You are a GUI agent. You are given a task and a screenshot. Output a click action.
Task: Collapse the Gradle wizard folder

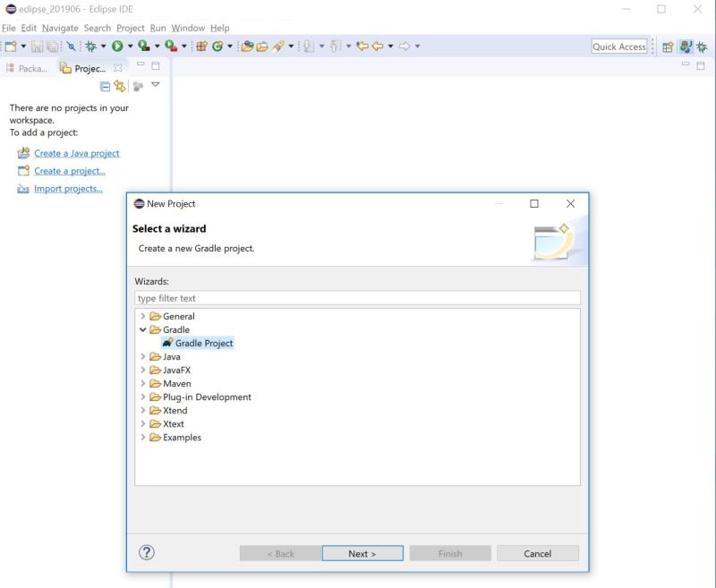[x=143, y=329]
